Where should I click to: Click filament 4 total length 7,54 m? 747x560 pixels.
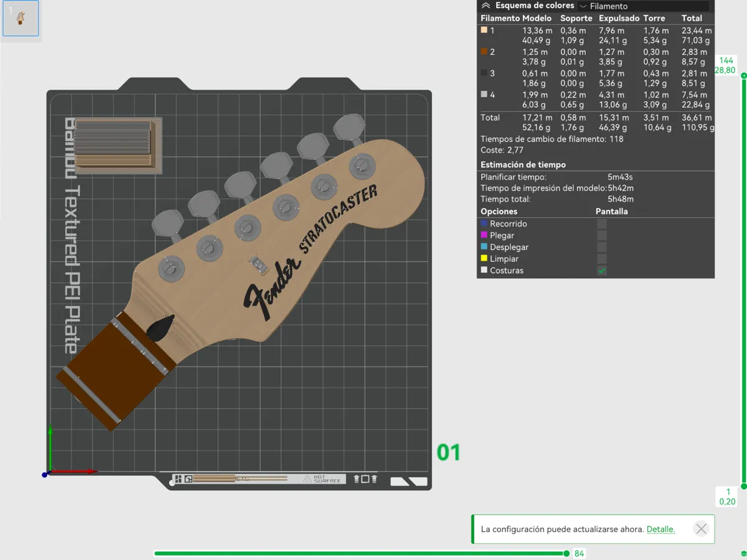point(695,95)
